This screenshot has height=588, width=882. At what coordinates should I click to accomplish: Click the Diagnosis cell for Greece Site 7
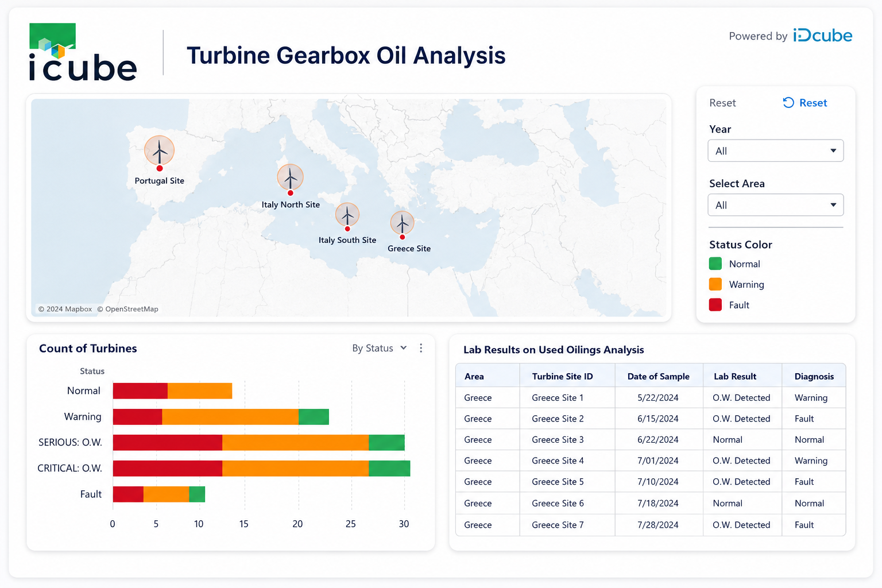pyautogui.click(x=814, y=525)
